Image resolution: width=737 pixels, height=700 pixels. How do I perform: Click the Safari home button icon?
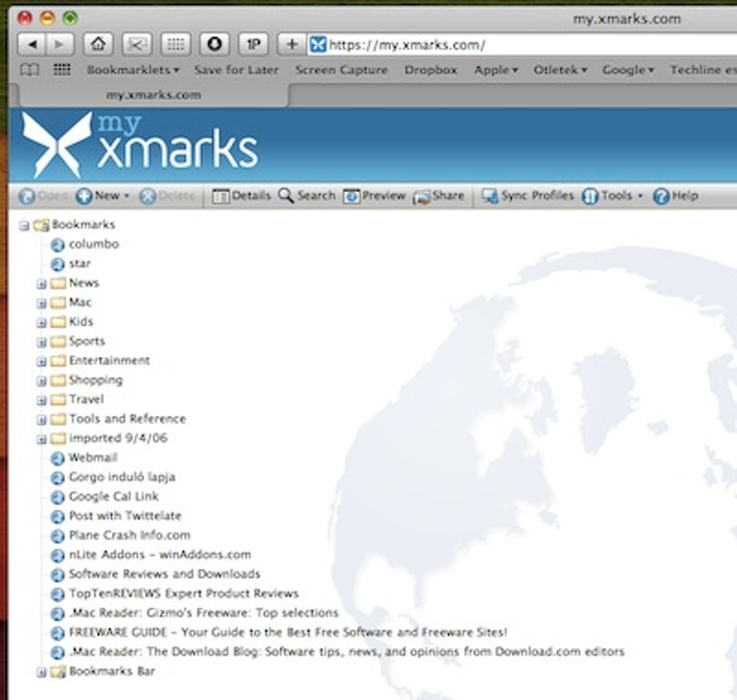click(98, 45)
